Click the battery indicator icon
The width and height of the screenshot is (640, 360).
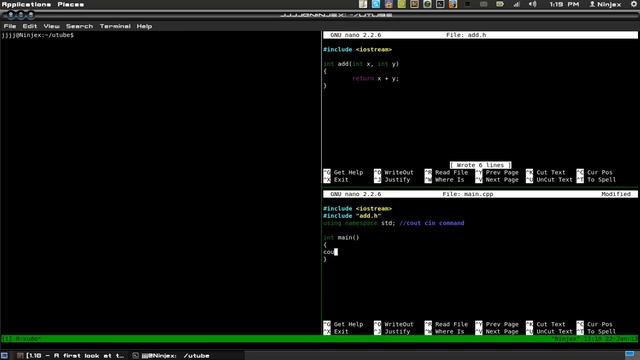click(x=500, y=4)
